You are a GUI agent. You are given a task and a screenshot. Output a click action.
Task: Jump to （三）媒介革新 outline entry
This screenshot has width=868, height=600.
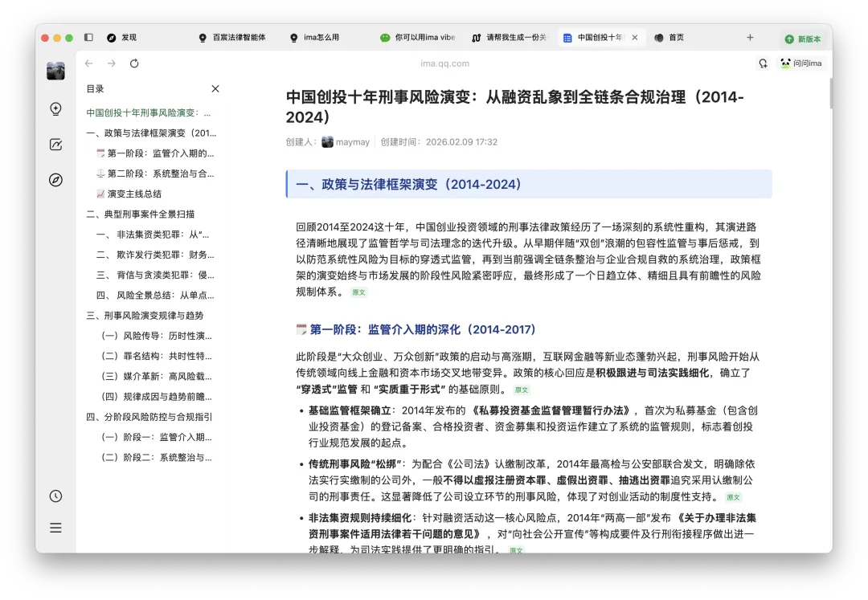pos(156,376)
